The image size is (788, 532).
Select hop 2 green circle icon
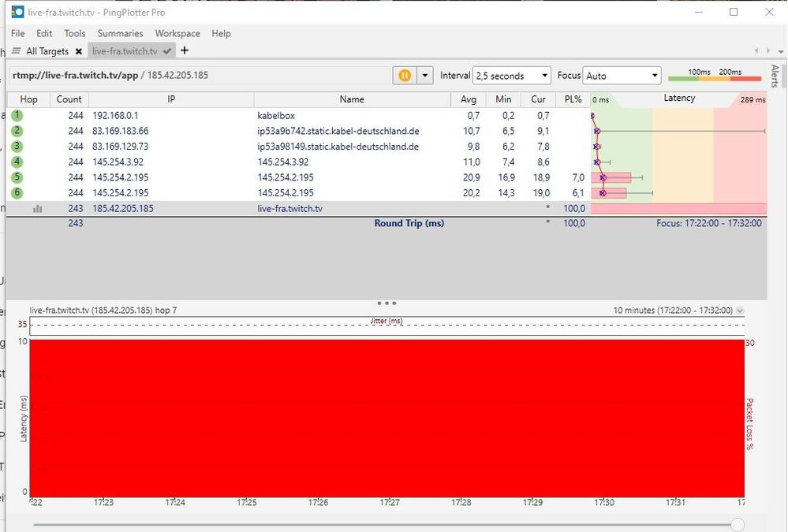click(17, 131)
